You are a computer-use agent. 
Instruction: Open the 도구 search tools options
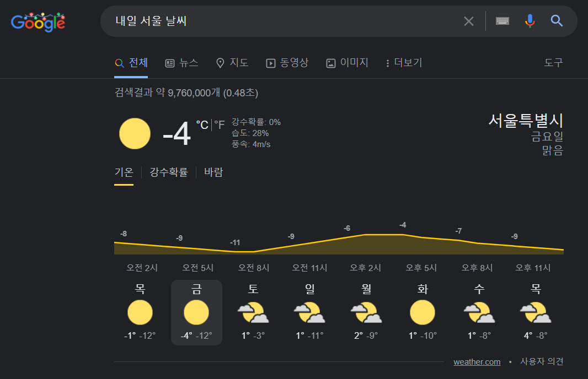(553, 63)
